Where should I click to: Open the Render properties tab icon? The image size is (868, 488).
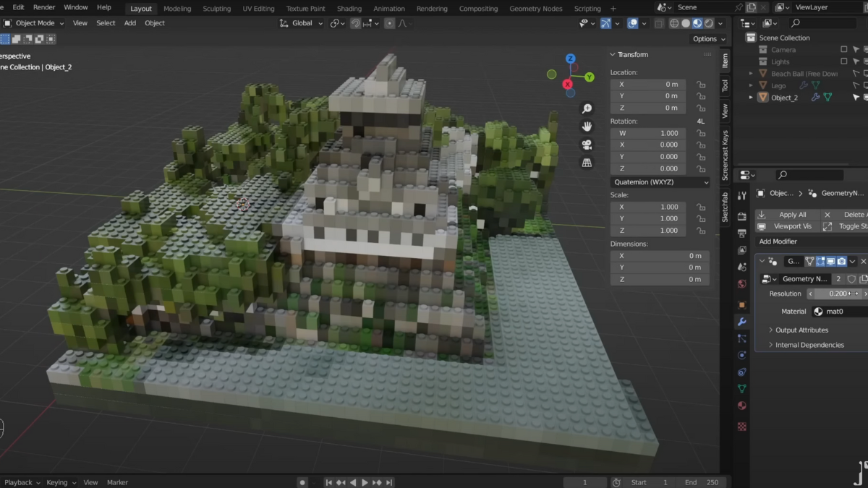point(741,216)
